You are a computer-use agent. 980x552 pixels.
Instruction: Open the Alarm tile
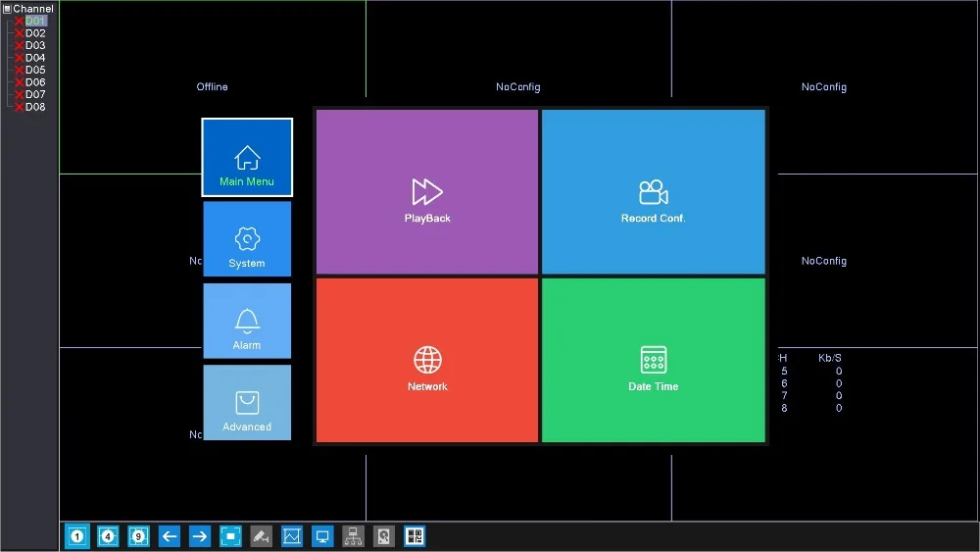coord(247,321)
